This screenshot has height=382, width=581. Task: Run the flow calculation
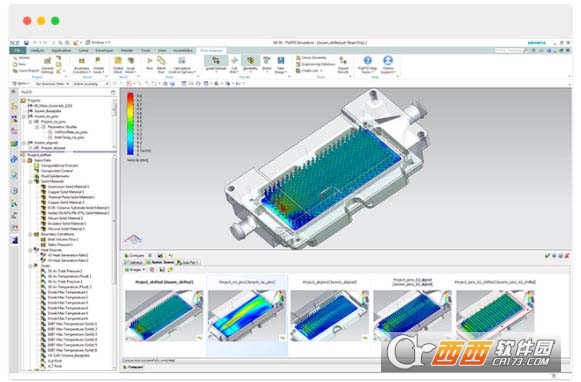coord(150,64)
